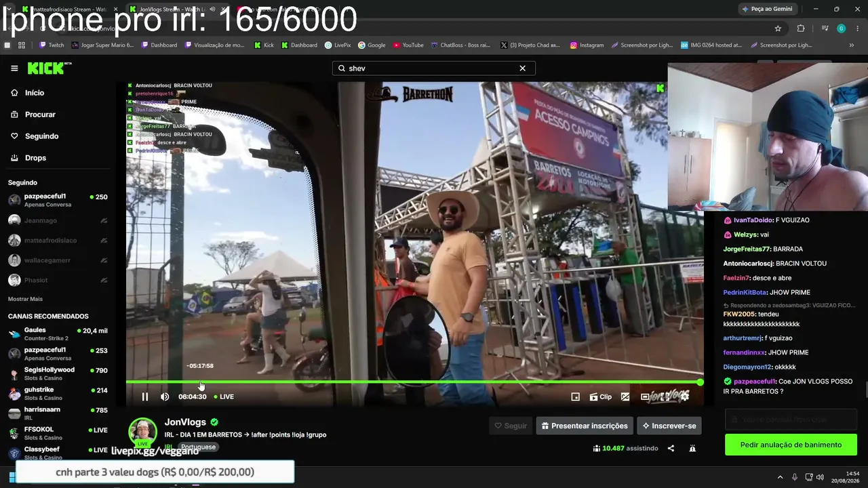Share the JonVlogs stream
This screenshot has height=488, width=868.
point(671,448)
